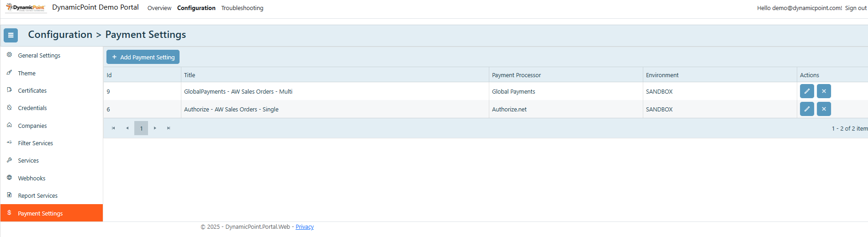Click DynamicPoint Demo Portal title
Viewport: 868px width, 237px height.
(x=95, y=7)
